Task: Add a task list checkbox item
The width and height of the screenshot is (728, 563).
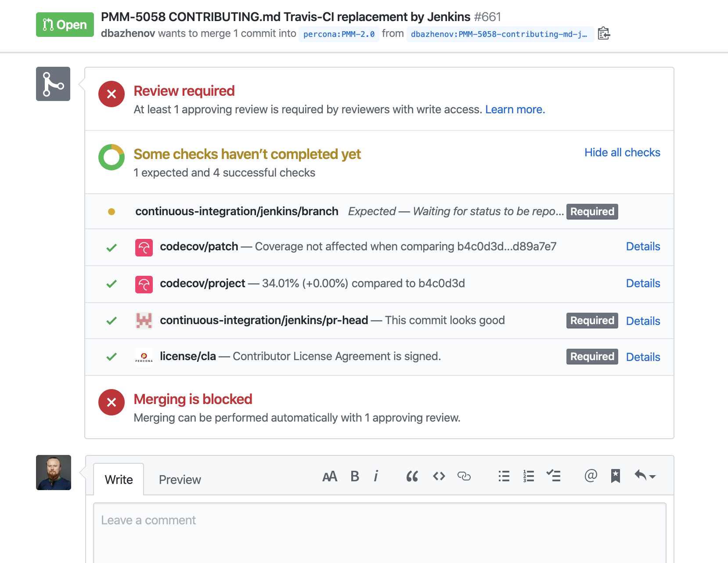Action: pos(553,476)
